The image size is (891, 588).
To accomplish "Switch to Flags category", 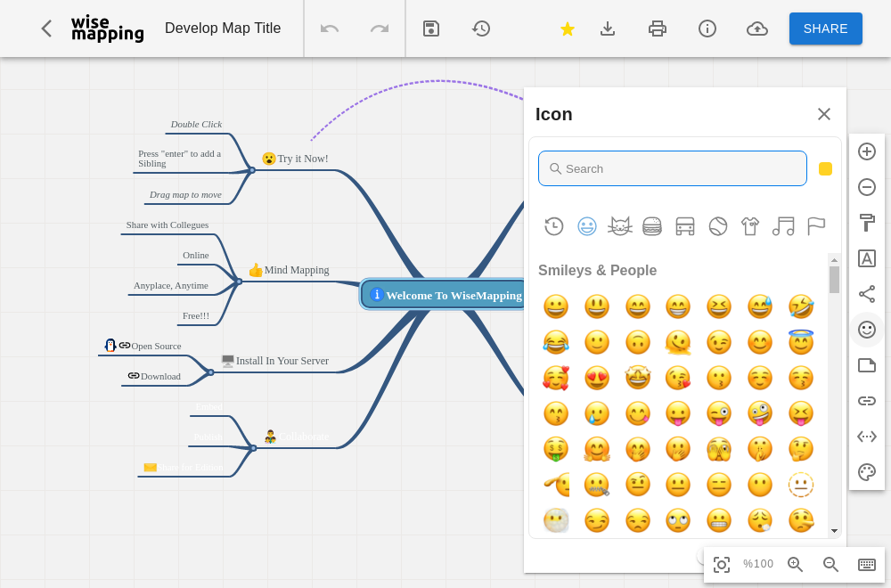I will tap(816, 226).
